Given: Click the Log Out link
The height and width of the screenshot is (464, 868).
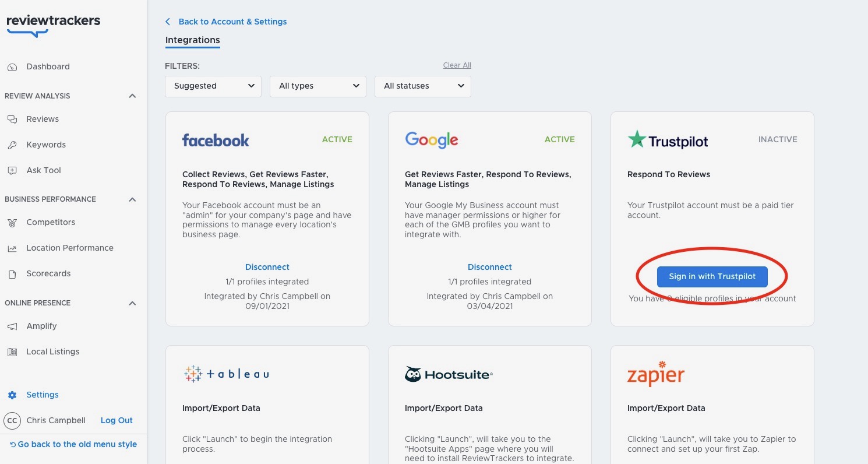Looking at the screenshot, I should (117, 420).
